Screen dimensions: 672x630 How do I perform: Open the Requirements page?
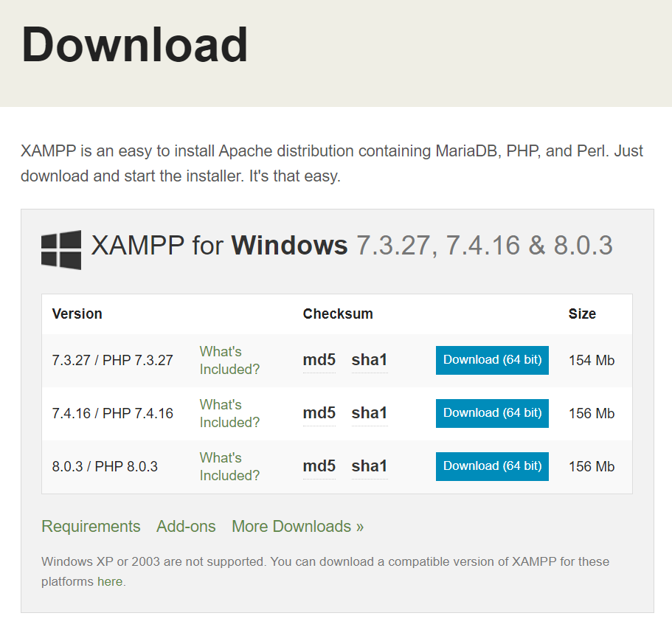coord(91,526)
